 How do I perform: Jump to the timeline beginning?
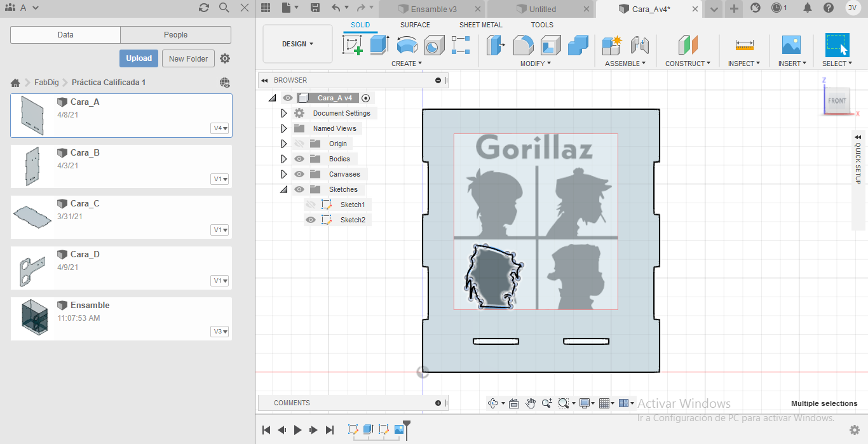[266, 430]
